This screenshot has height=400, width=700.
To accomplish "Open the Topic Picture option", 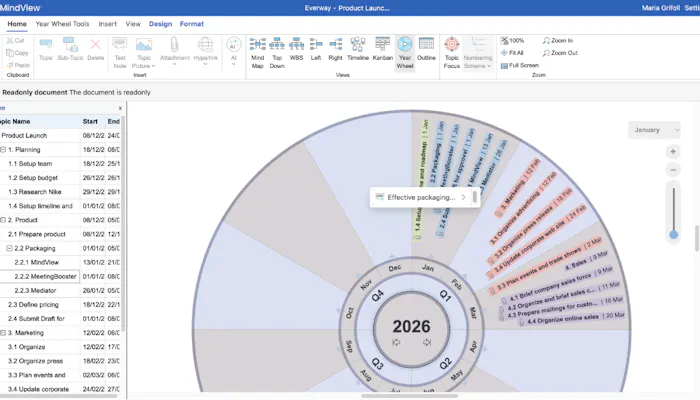I will click(x=144, y=53).
